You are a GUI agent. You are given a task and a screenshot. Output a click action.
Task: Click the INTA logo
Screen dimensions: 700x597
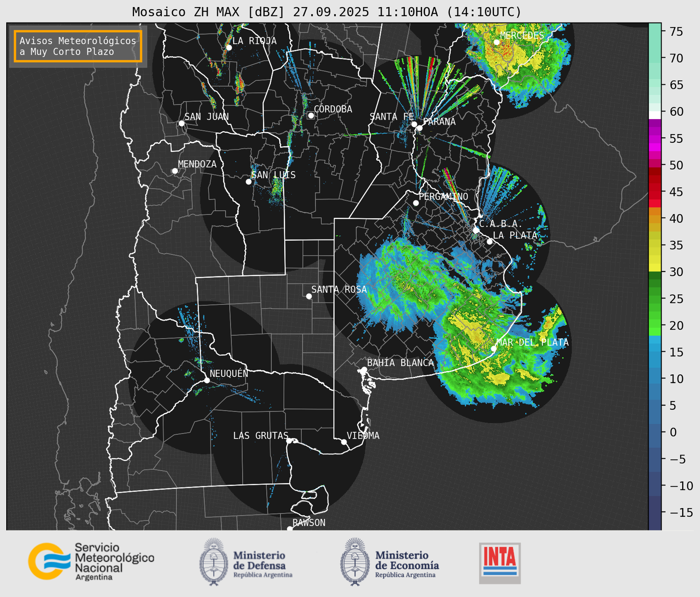pyautogui.click(x=500, y=563)
